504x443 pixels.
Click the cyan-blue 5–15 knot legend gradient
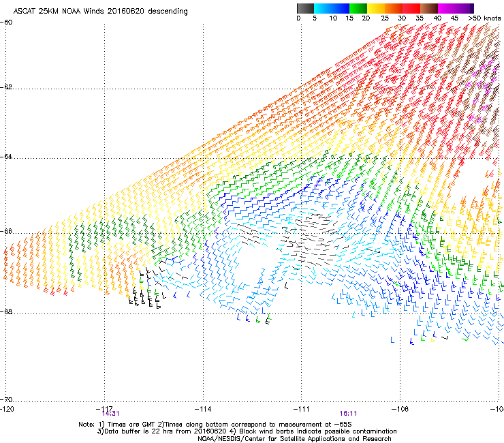point(332,8)
